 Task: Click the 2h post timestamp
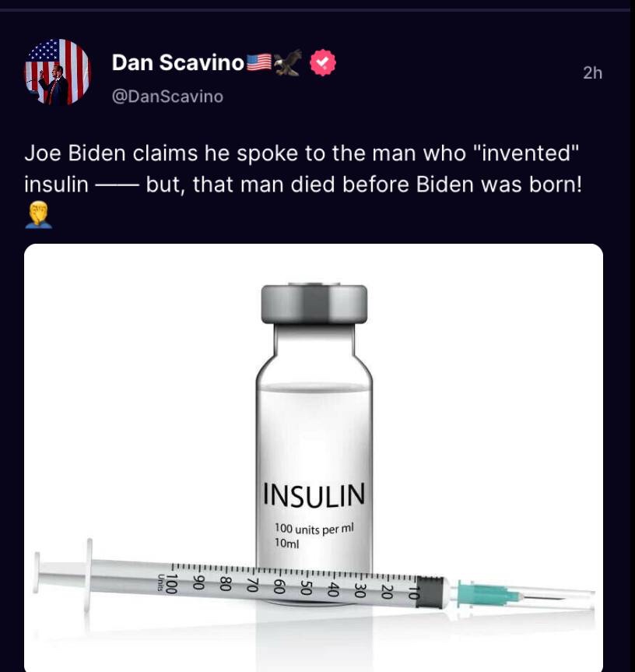(x=592, y=73)
